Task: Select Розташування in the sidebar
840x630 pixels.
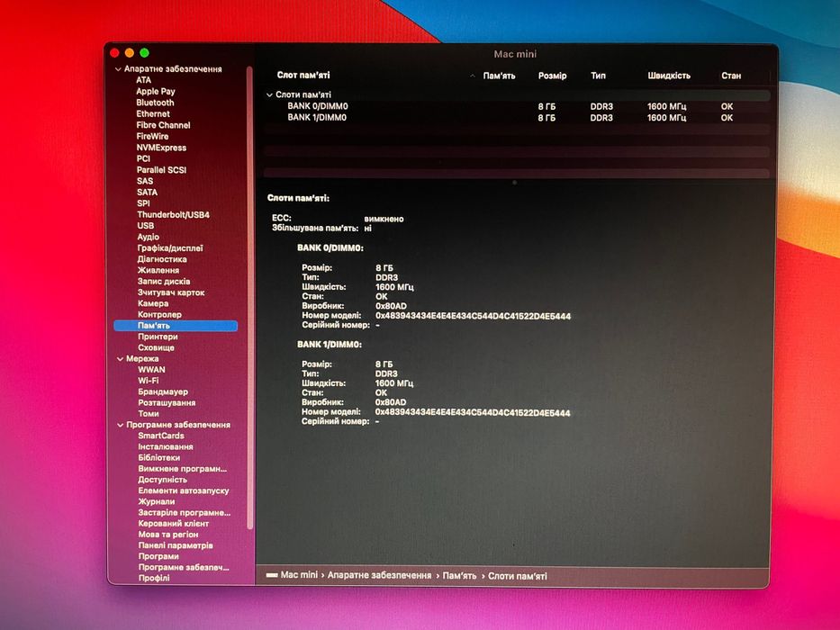Action: pos(167,403)
